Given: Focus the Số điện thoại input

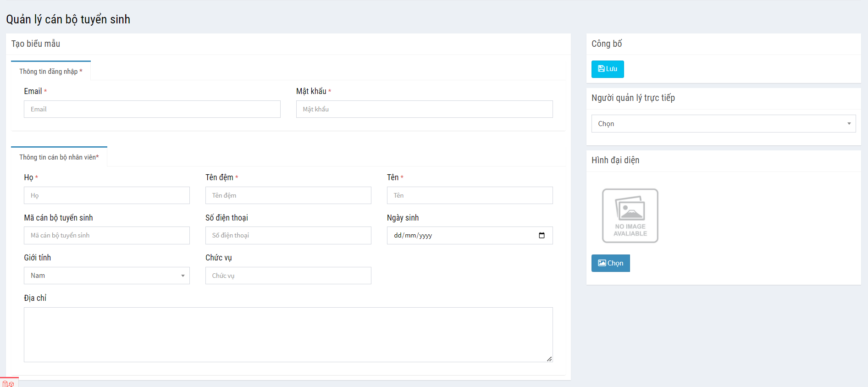Looking at the screenshot, I should [288, 236].
